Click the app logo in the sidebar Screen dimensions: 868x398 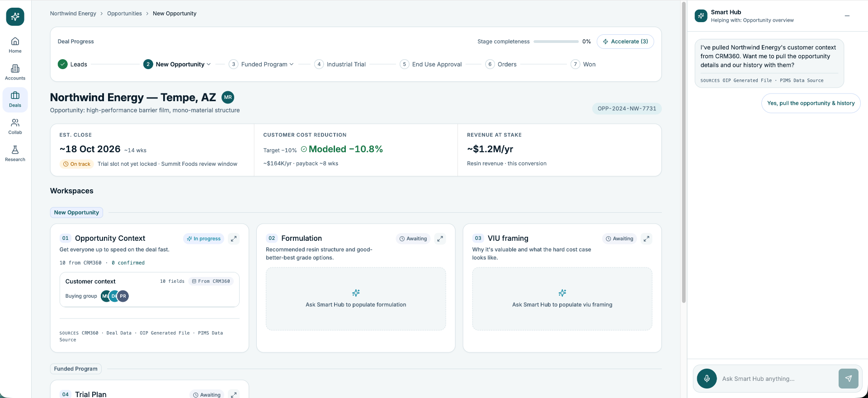15,17
